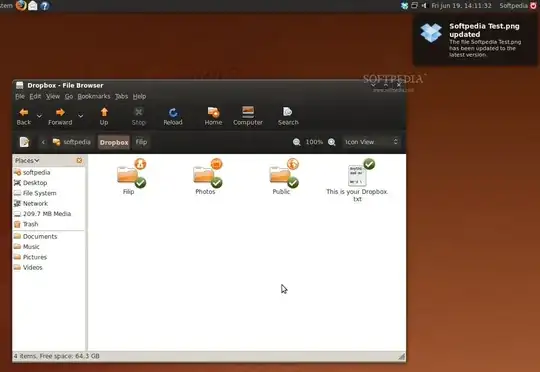Start a file Search
Screen dimensions: 540x372
pyautogui.click(x=288, y=116)
